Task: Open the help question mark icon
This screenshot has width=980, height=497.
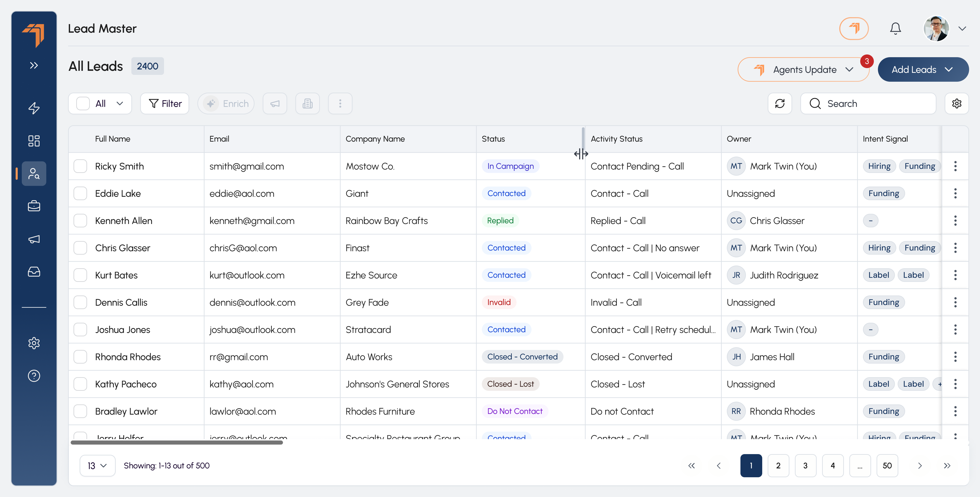Action: (34, 376)
